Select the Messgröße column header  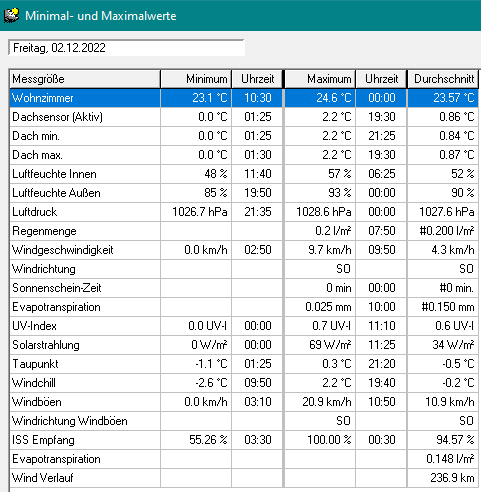(x=85, y=79)
